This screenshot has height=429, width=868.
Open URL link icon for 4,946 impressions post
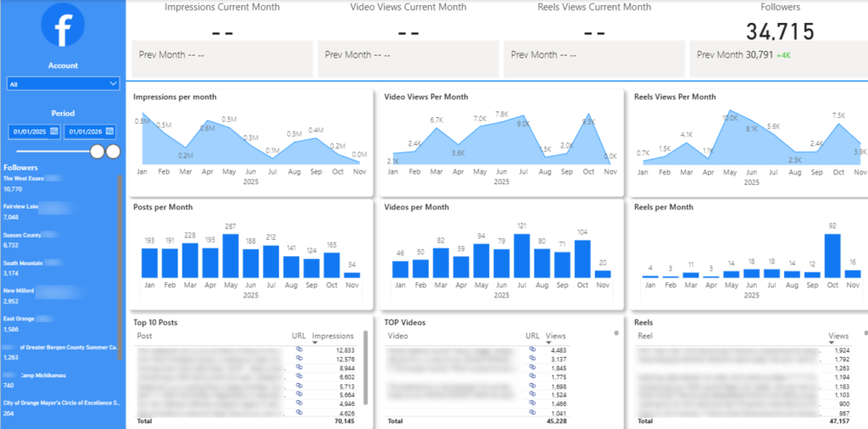[x=299, y=404]
